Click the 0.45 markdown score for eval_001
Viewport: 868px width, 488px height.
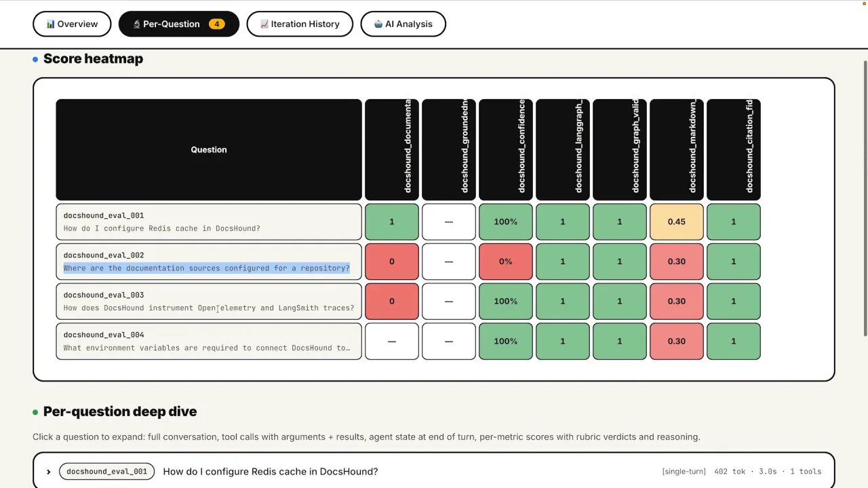coord(677,222)
